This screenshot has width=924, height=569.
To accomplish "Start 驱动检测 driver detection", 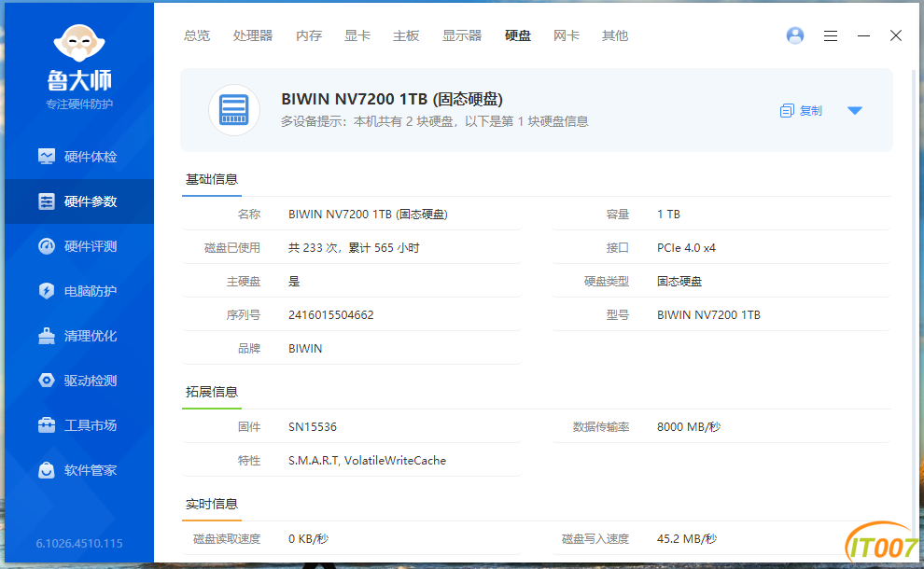I will tap(78, 380).
